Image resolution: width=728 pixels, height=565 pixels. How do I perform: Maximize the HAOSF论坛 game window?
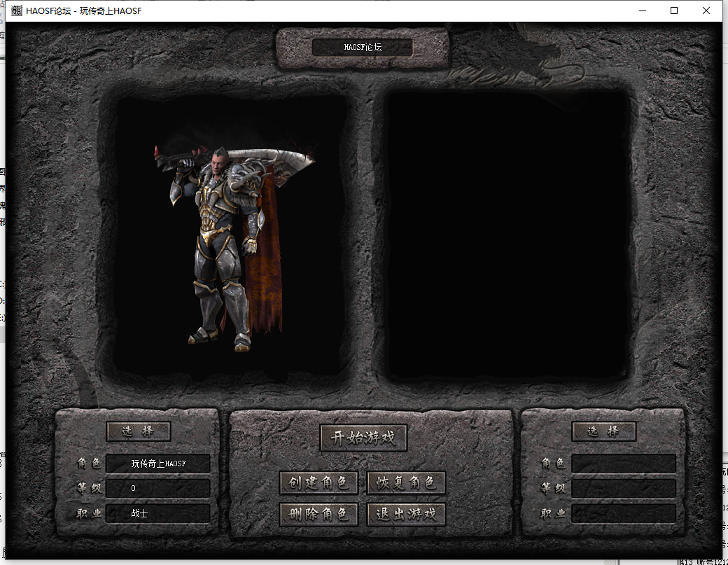coord(674,11)
